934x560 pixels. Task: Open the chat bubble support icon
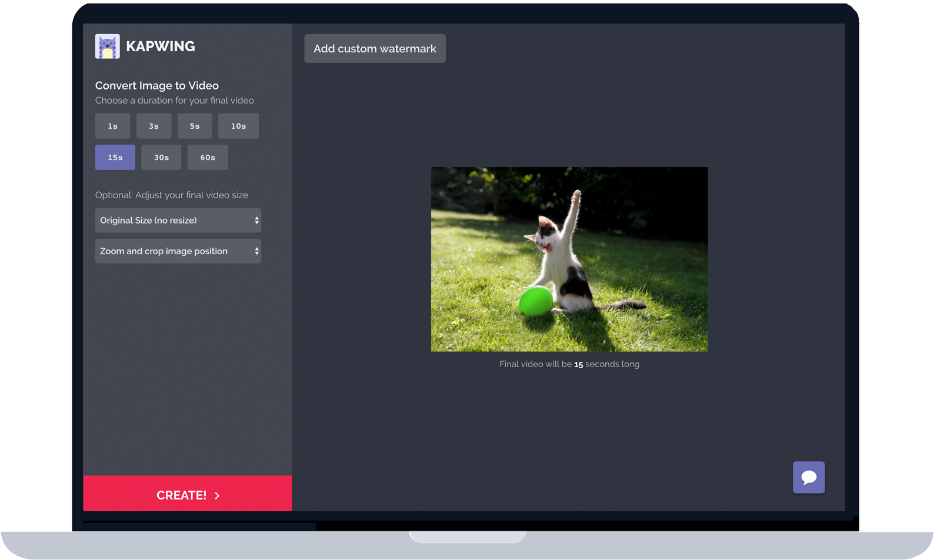[809, 477]
